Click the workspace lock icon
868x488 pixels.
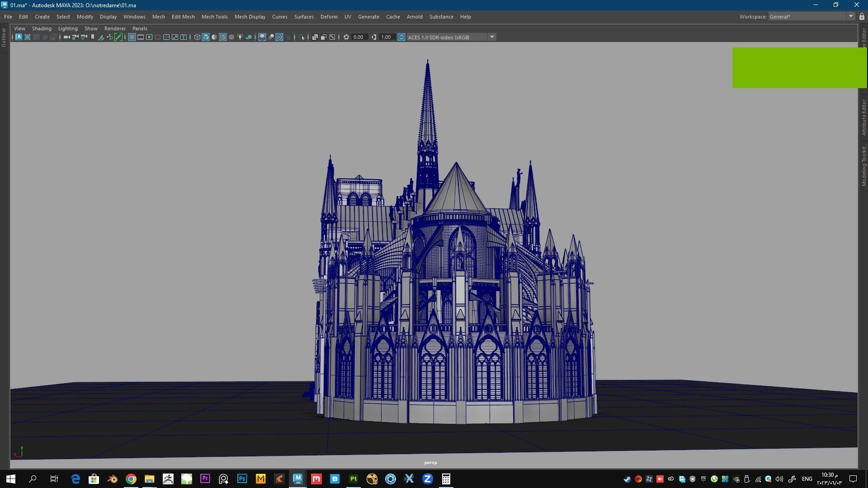(862, 17)
